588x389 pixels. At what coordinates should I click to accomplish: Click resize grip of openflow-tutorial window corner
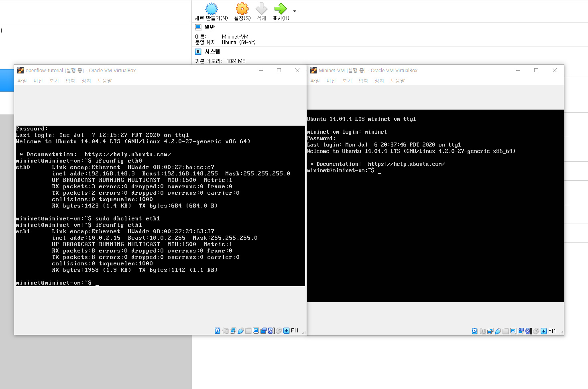[304, 332]
